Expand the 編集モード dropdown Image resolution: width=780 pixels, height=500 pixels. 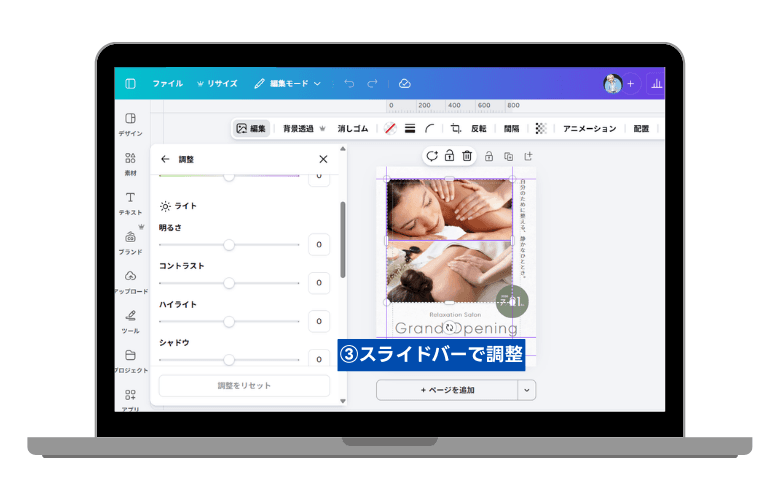(x=288, y=84)
